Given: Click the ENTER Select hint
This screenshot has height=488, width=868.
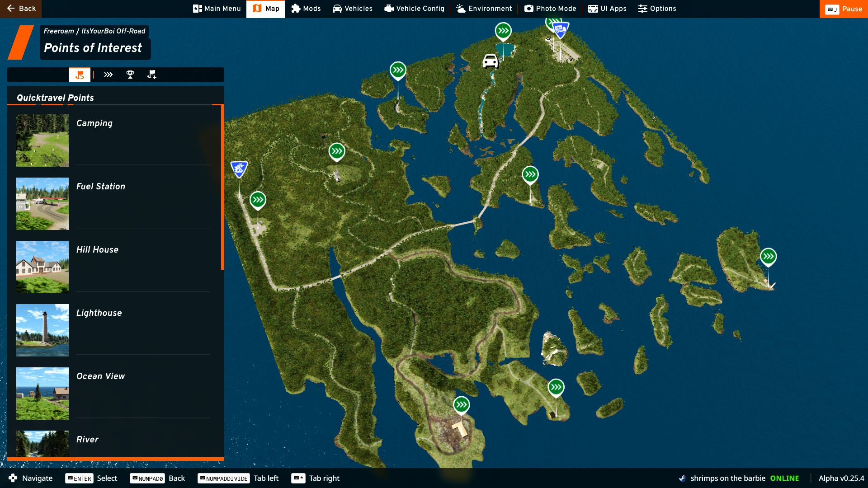Looking at the screenshot, I should pos(91,478).
